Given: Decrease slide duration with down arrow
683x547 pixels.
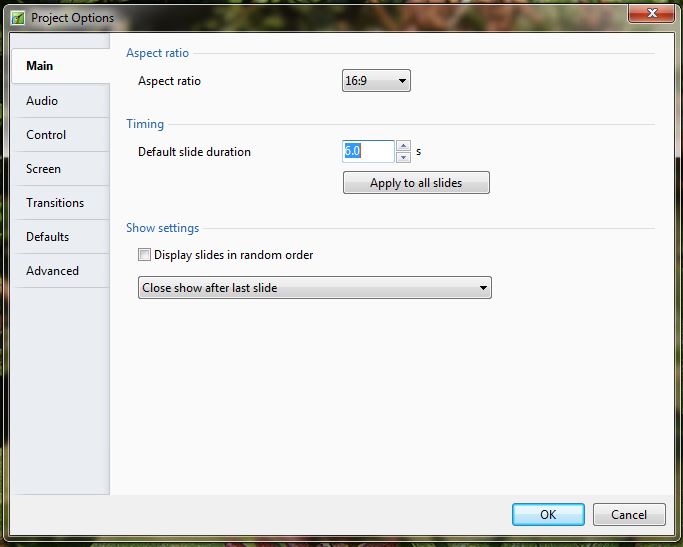Looking at the screenshot, I should pos(403,157).
